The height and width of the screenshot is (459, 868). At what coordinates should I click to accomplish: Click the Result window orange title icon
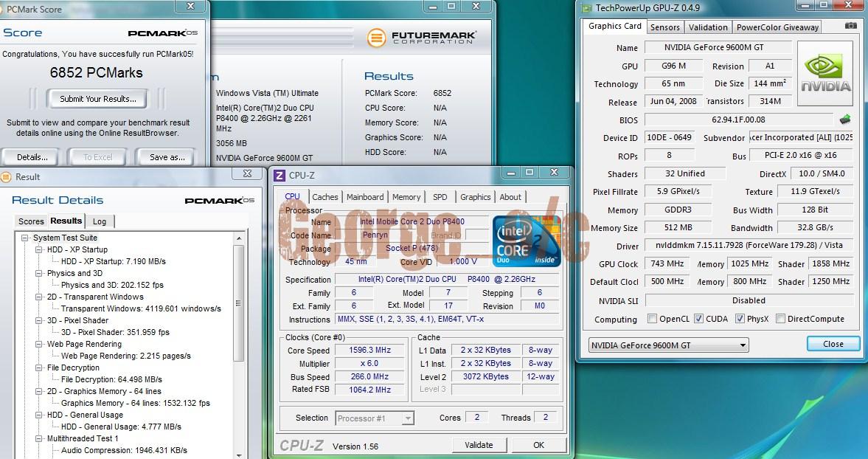pos(6,177)
